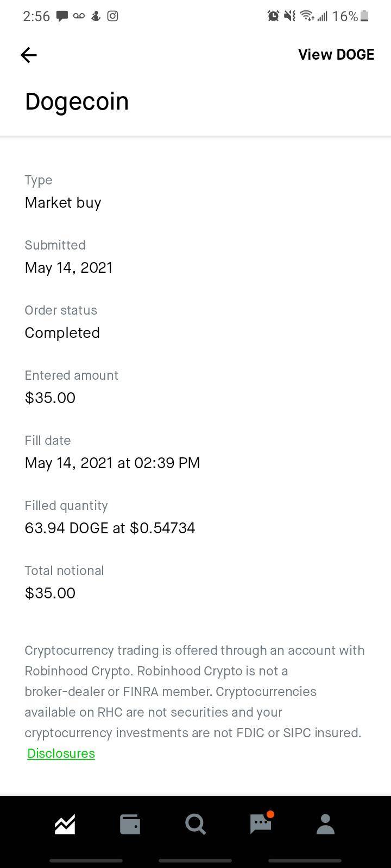
Task: Tap the Wi-Fi signal icon
Action: coord(307,16)
